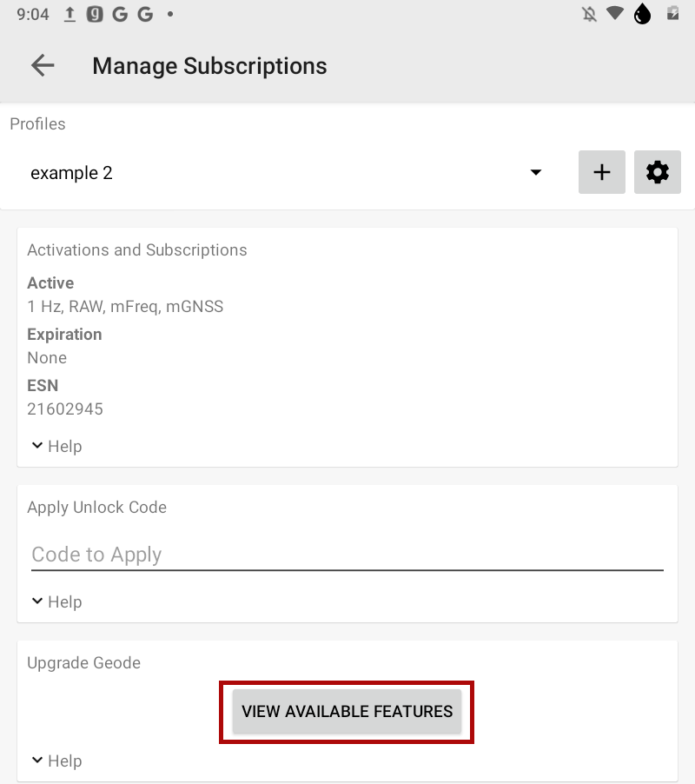Tap the Wi-Fi signal status icon
Screen dimensions: 695x784
615,15
